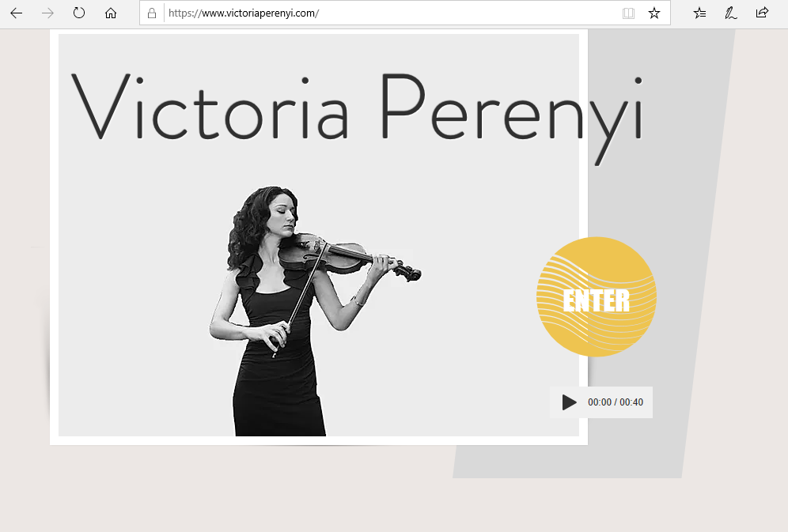This screenshot has height=532, width=788.
Task: Click the white border frame of the card
Action: pos(319,440)
